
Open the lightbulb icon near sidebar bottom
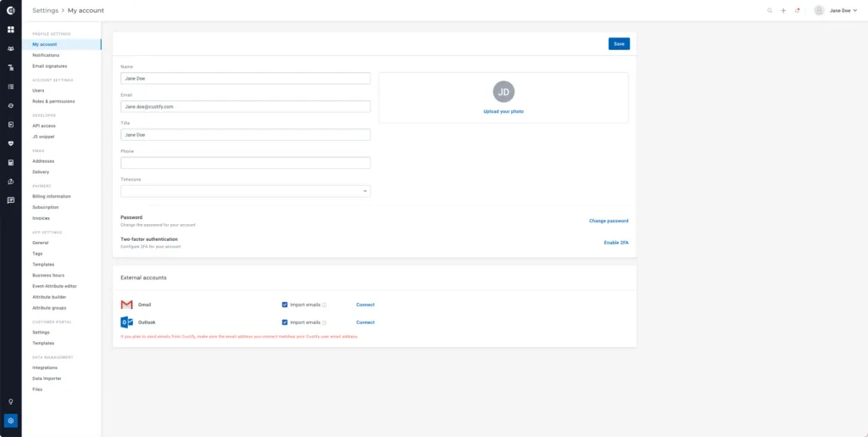pyautogui.click(x=10, y=402)
